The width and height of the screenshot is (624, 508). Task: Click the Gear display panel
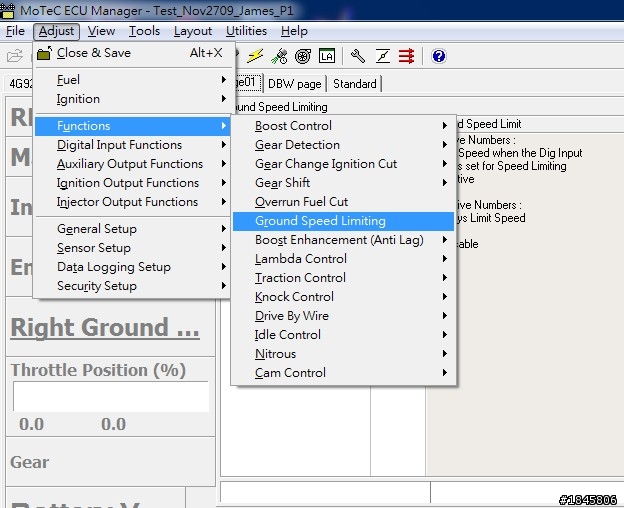111,461
